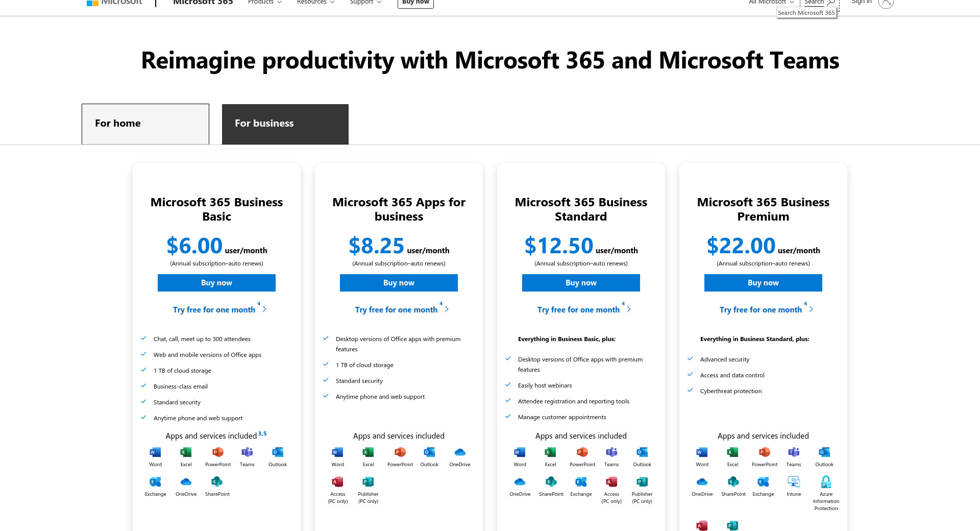
Task: Click the Teams icon in Business Basic
Action: tap(247, 452)
